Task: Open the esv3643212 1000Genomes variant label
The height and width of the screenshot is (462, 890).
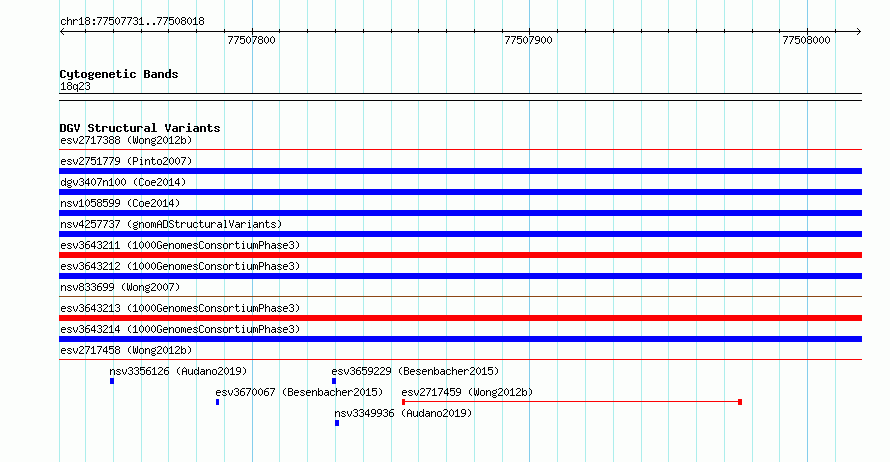Action: pyautogui.click(x=180, y=266)
